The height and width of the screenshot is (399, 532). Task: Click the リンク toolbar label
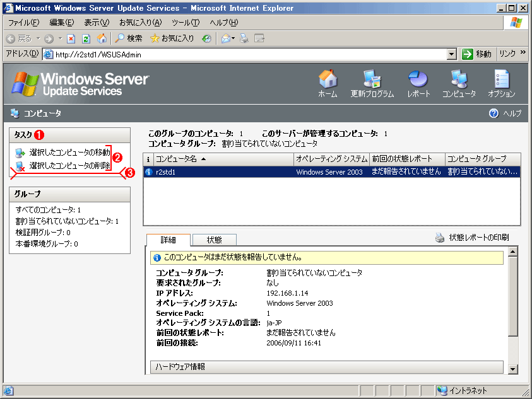coord(507,54)
